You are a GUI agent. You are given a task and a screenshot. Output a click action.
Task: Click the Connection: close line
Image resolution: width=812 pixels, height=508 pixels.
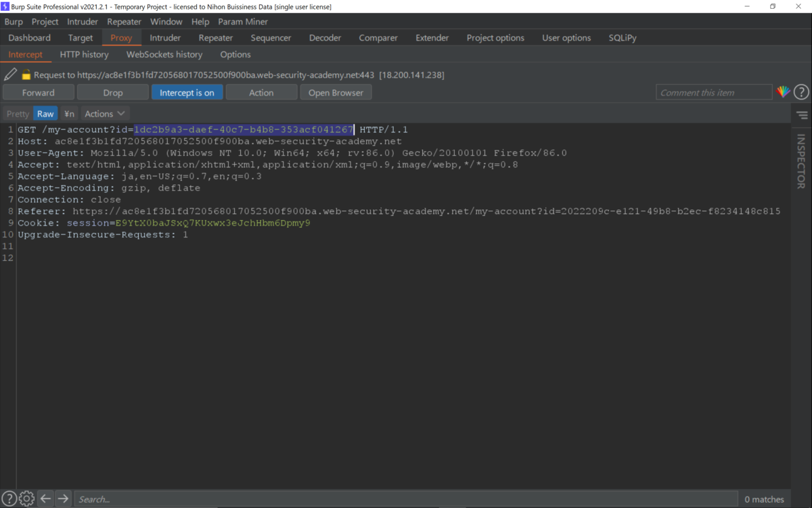click(70, 200)
